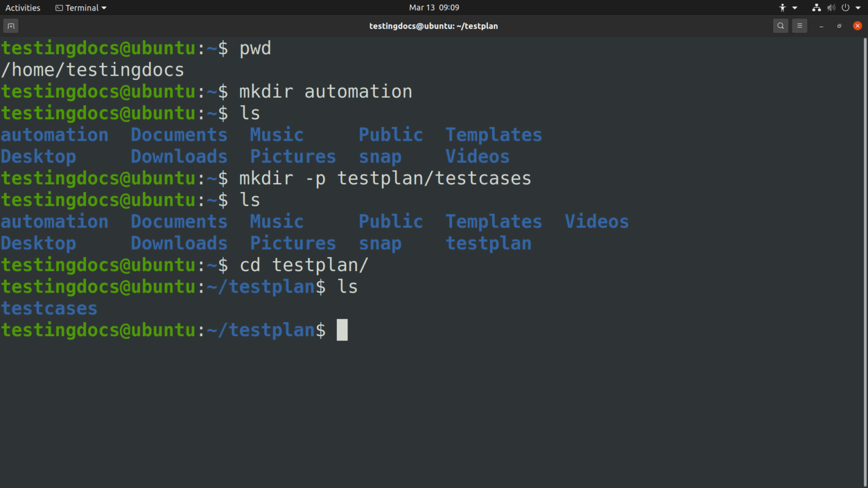The width and height of the screenshot is (868, 488).
Task: Click the power icon in top bar
Action: click(845, 8)
